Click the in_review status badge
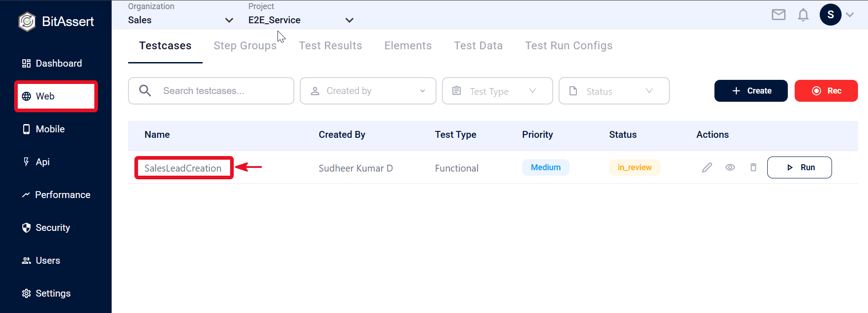The width and height of the screenshot is (868, 313). tap(634, 167)
